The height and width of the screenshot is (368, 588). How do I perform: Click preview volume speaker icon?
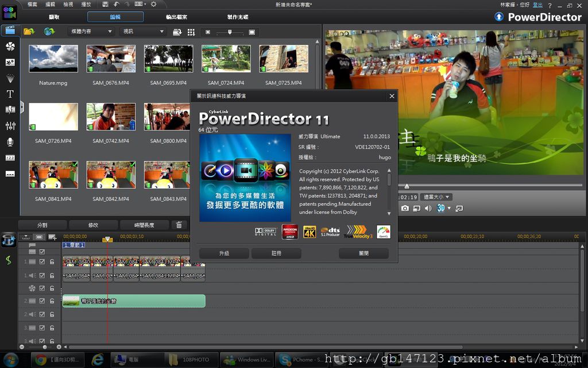click(428, 208)
